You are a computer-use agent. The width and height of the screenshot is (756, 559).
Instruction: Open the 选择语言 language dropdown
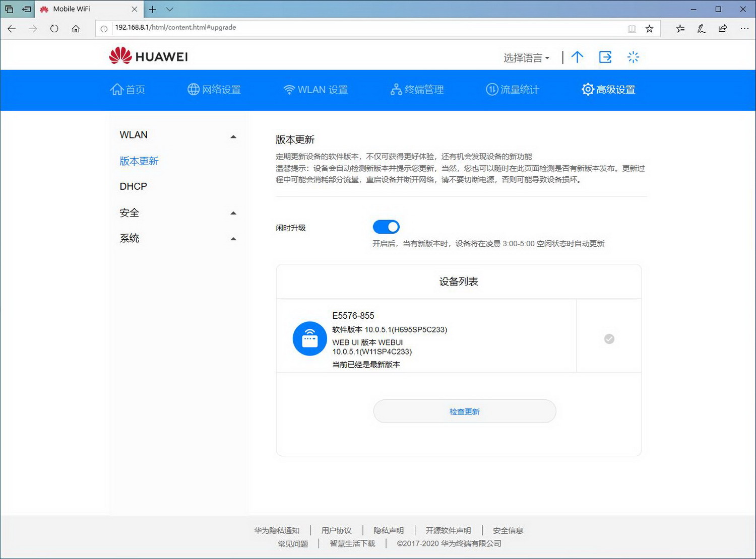click(525, 57)
